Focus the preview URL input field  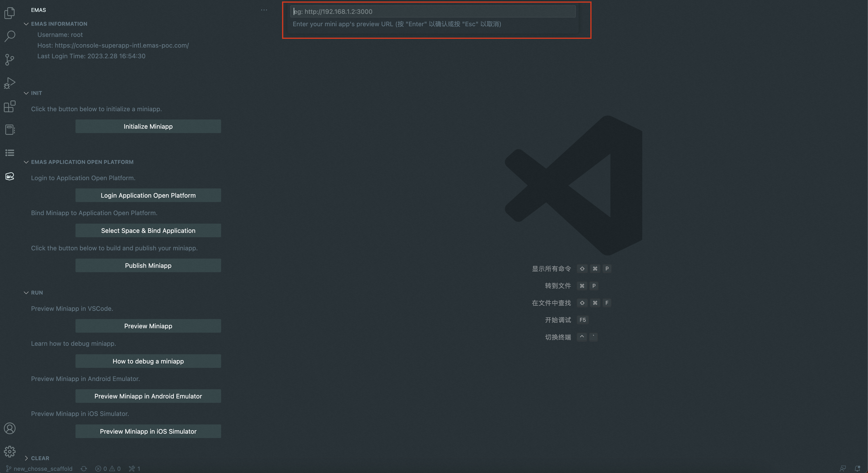[x=433, y=11]
